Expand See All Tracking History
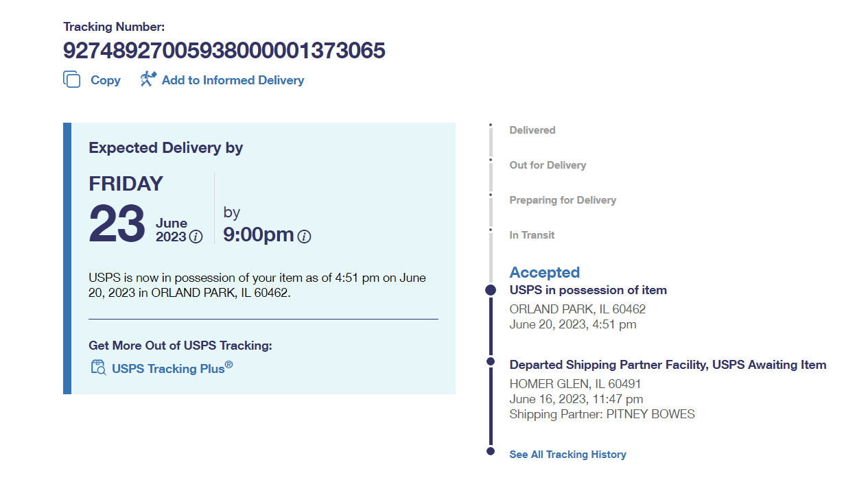The width and height of the screenshot is (868, 482). (x=567, y=455)
